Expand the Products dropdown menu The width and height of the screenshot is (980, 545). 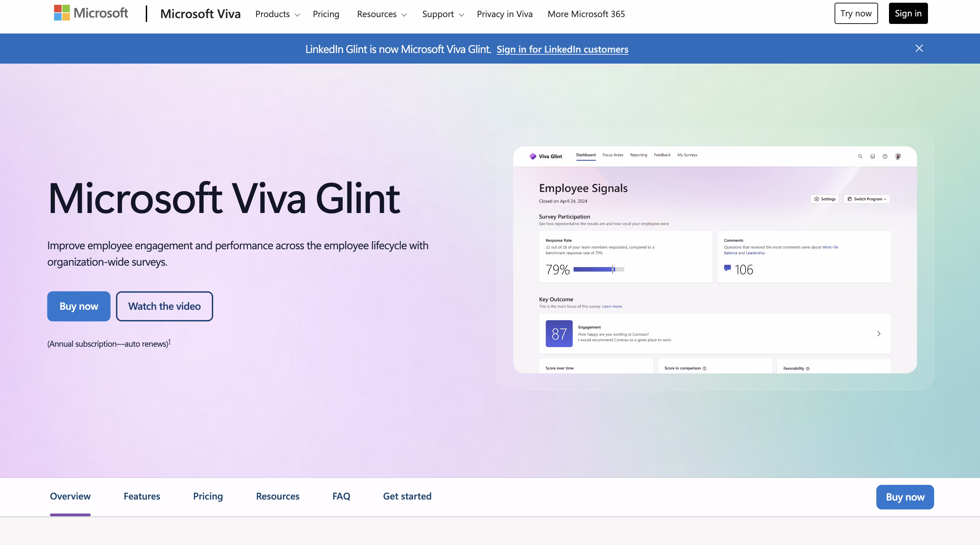(278, 14)
